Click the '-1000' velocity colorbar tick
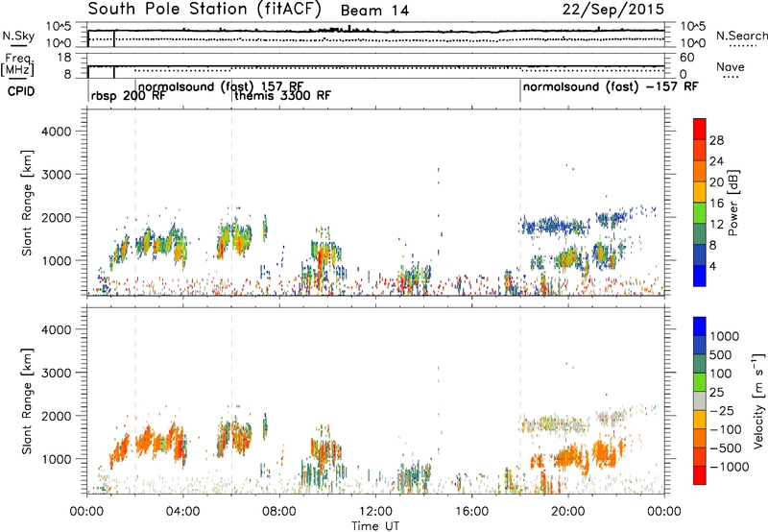Image resolution: width=768 pixels, height=532 pixels. [730, 467]
